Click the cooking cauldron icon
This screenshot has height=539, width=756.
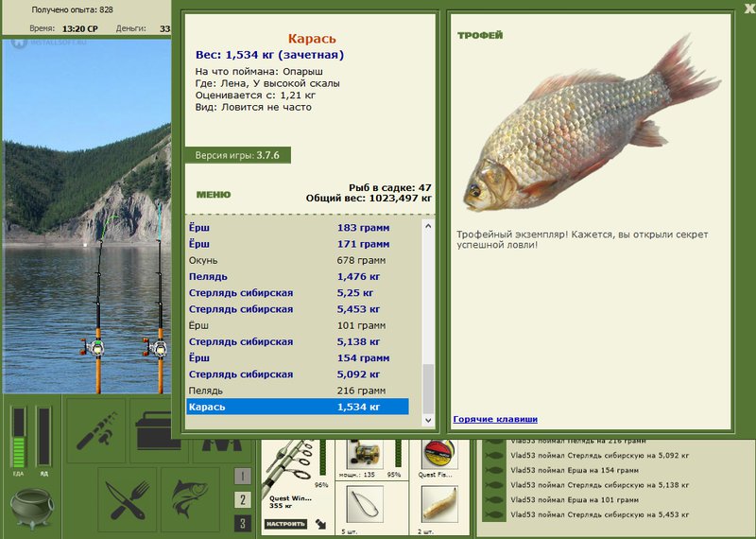click(32, 508)
